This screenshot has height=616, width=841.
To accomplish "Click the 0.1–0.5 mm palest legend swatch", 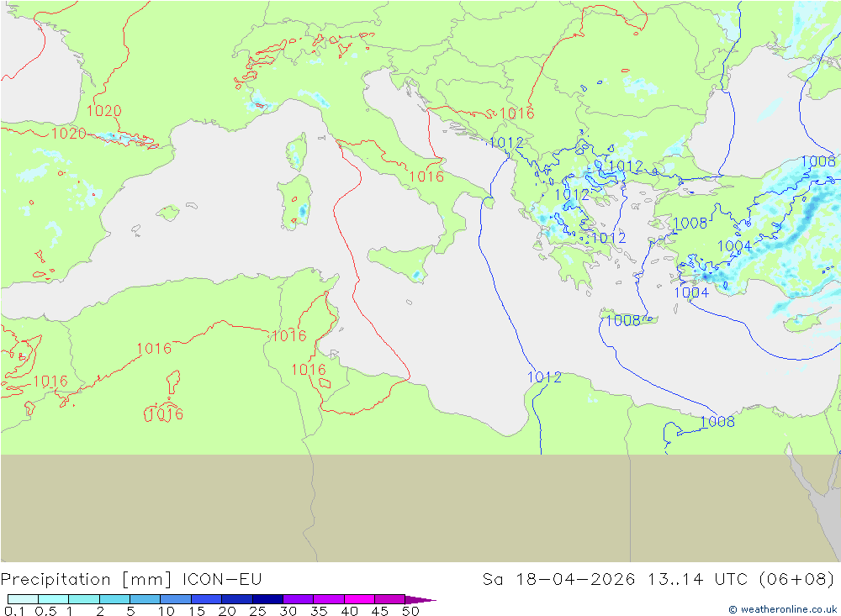I will (x=23, y=599).
